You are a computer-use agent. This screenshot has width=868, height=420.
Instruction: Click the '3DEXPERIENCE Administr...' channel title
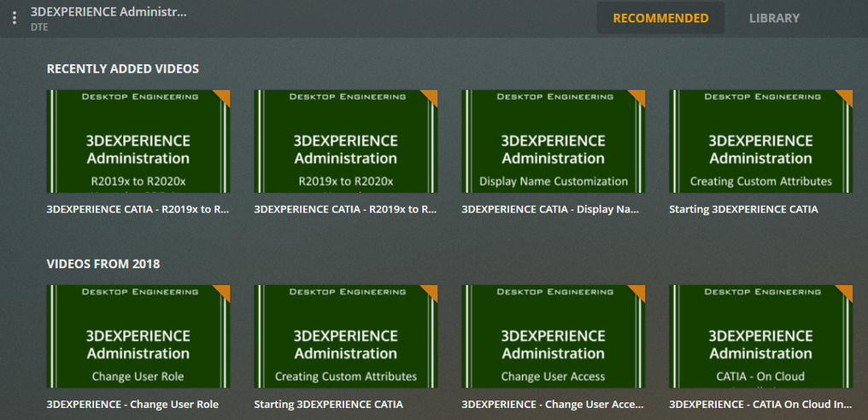[108, 12]
